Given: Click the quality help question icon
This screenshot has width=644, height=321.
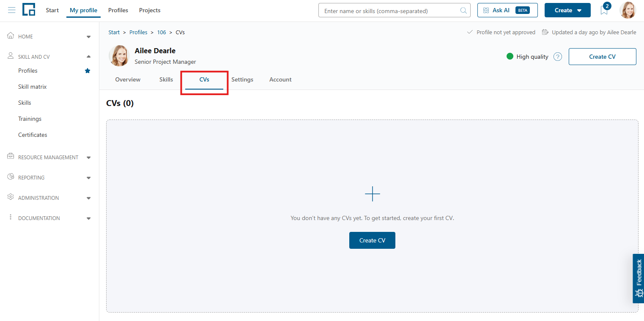Looking at the screenshot, I should [558, 57].
